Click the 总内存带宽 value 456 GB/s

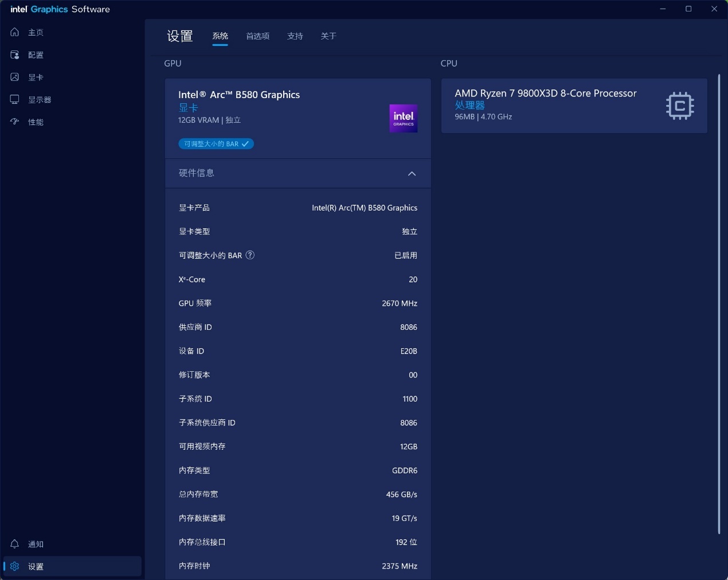[x=402, y=495]
